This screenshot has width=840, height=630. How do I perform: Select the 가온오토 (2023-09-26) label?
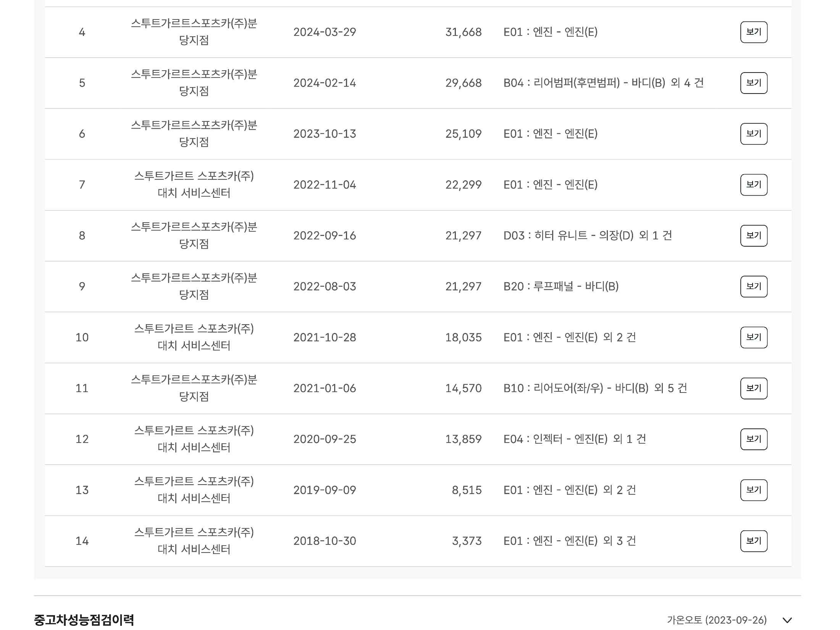(716, 620)
